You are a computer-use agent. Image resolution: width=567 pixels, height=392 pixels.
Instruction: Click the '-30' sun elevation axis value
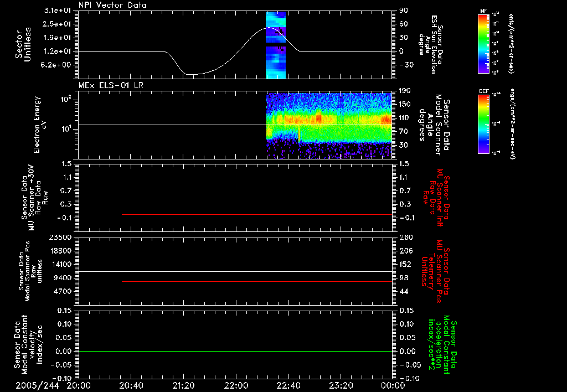(406, 65)
